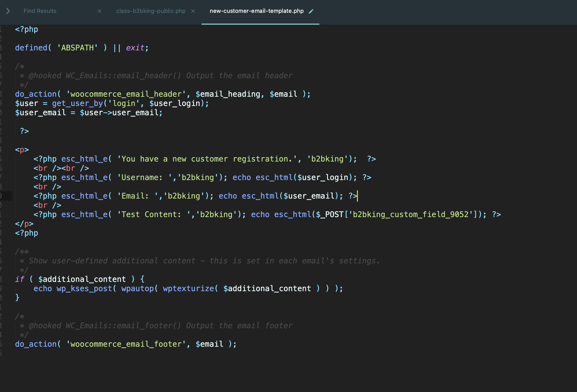Image resolution: width=577 pixels, height=392 pixels.
Task: Click the 'Test Content: ' string
Action: click(x=154, y=215)
